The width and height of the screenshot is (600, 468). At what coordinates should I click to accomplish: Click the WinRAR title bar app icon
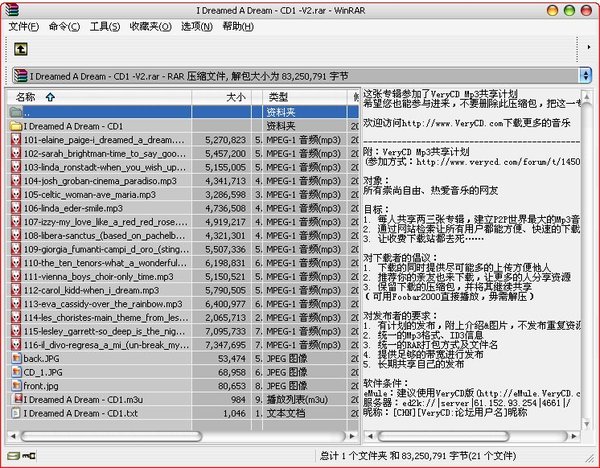click(x=11, y=10)
